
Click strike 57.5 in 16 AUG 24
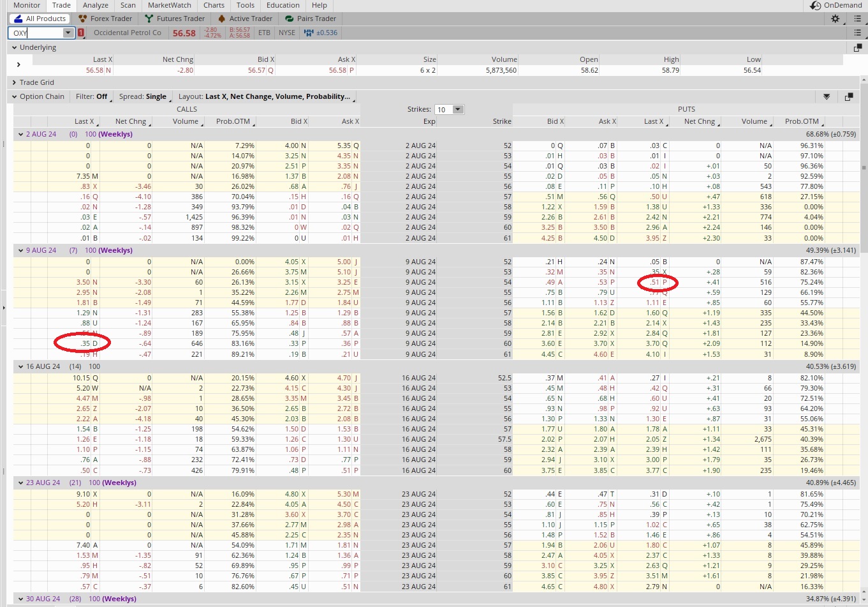[x=504, y=439]
